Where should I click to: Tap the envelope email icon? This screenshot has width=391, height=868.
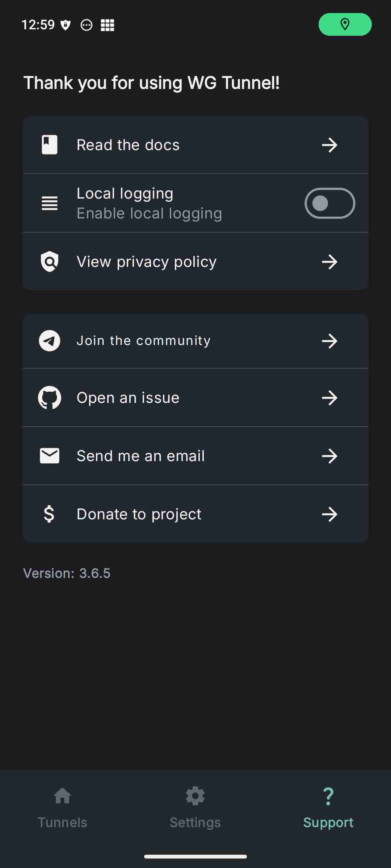(50, 456)
